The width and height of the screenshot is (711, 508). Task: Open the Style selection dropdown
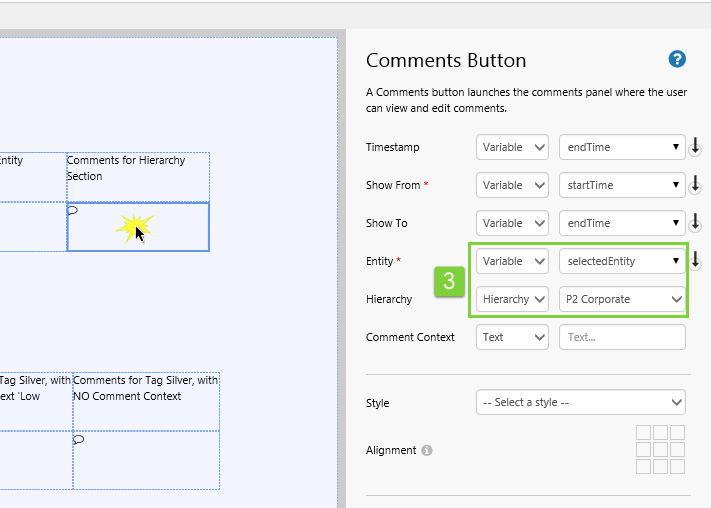[581, 403]
